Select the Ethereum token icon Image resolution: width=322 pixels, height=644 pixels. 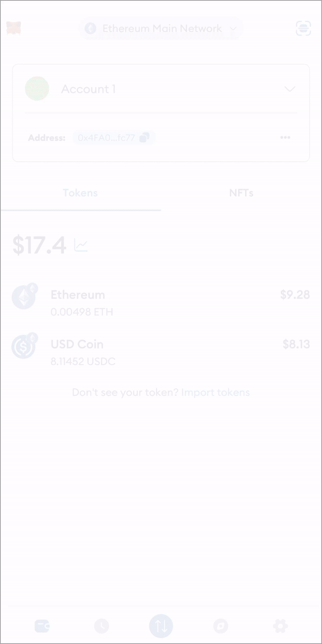click(24, 297)
